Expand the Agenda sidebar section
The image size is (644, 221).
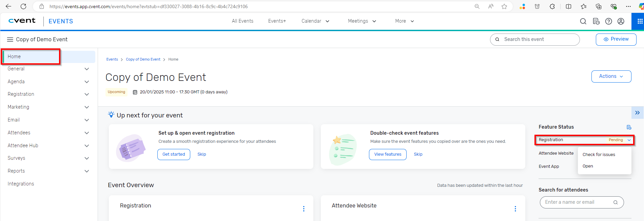[87, 82]
